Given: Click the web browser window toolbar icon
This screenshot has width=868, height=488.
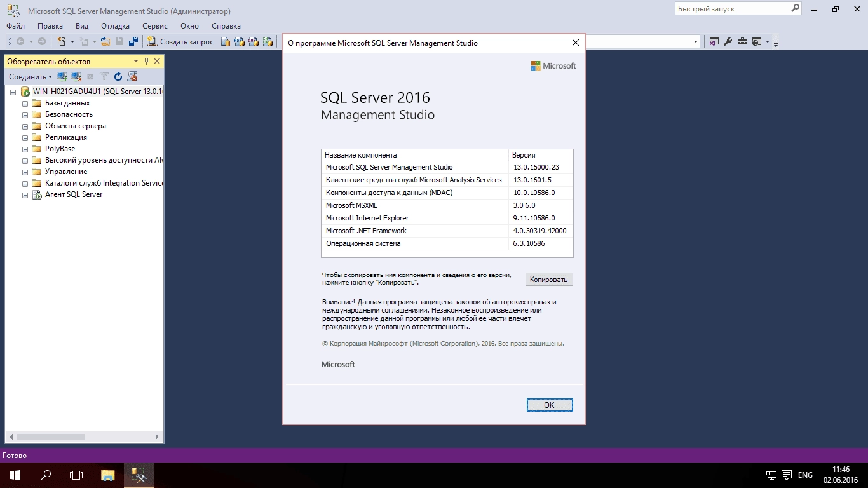Looking at the screenshot, I should coord(756,41).
